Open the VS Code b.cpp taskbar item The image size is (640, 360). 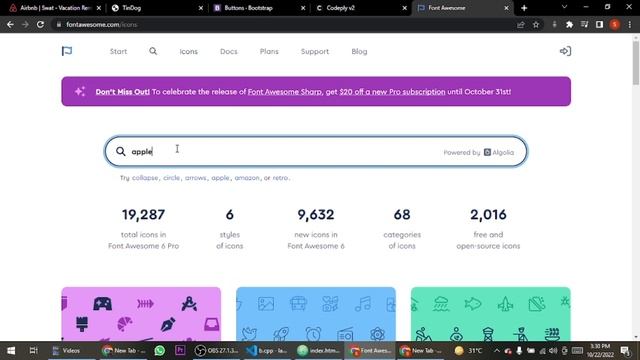[x=267, y=351]
